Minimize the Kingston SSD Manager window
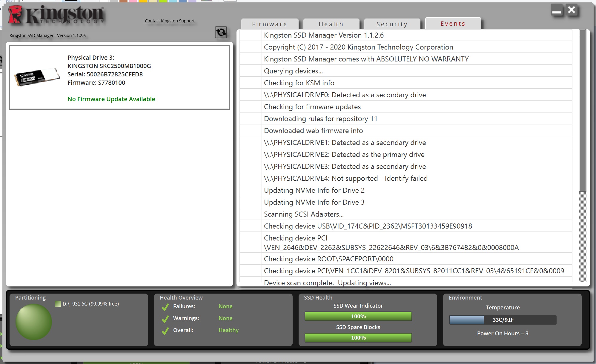Viewport: 596px width, 364px height. point(557,10)
